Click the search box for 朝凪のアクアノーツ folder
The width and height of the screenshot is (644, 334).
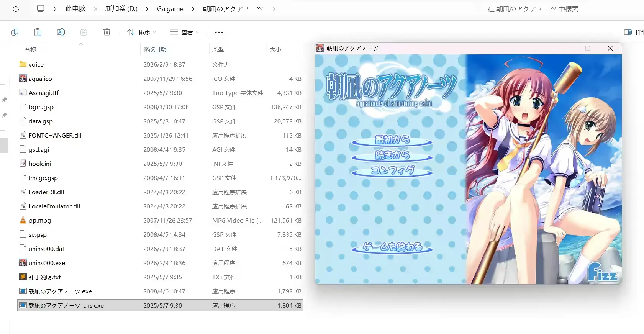tap(533, 9)
